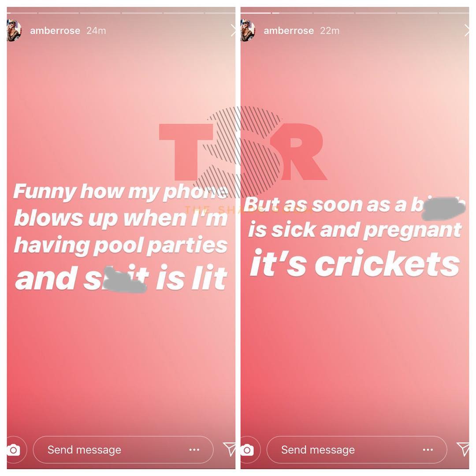Open camera in left story
The image size is (476, 476).
[14, 450]
